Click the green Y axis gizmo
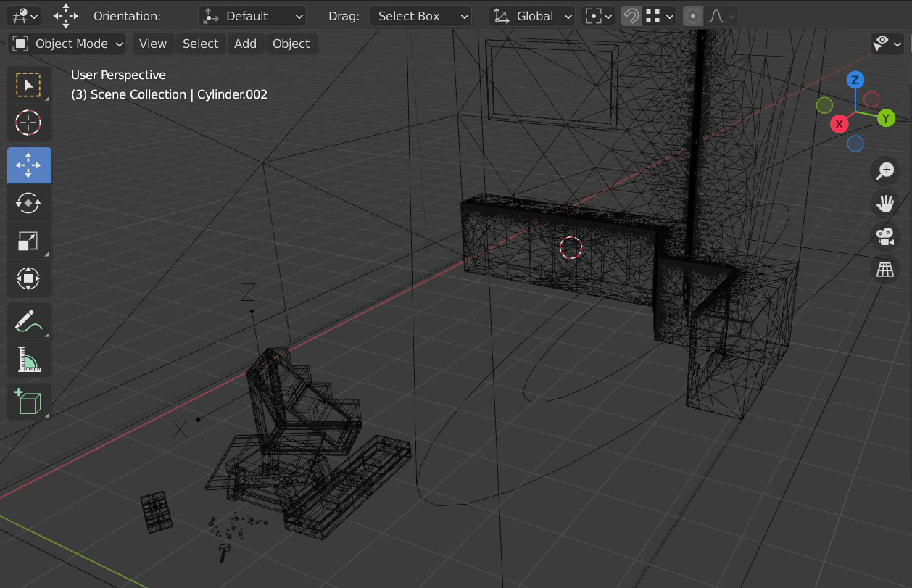This screenshot has width=912, height=588. coord(886,118)
